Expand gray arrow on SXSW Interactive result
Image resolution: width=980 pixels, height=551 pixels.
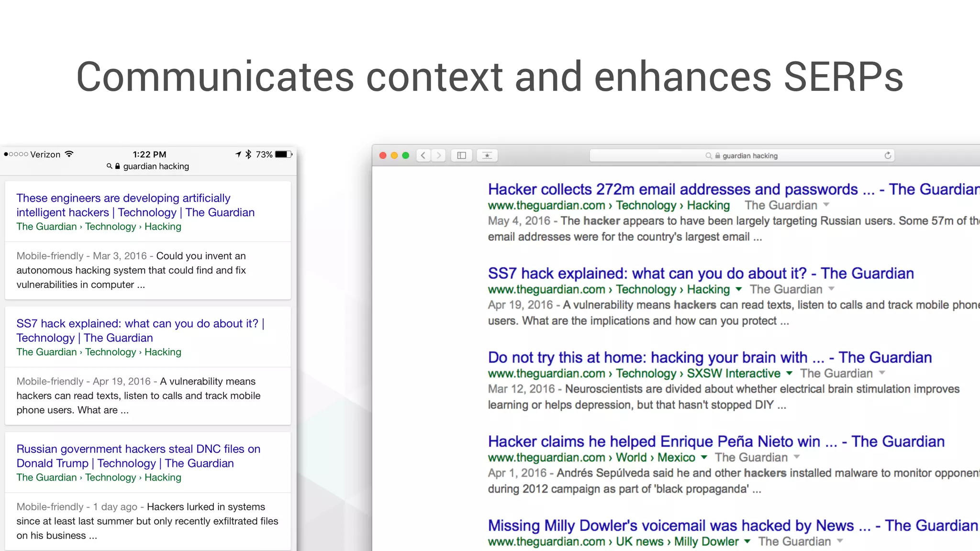click(x=882, y=373)
